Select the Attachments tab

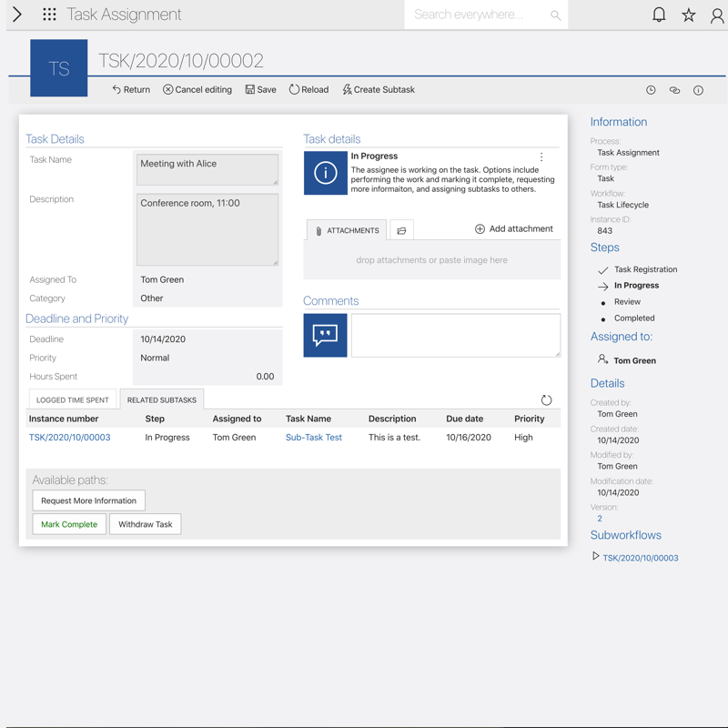click(347, 230)
